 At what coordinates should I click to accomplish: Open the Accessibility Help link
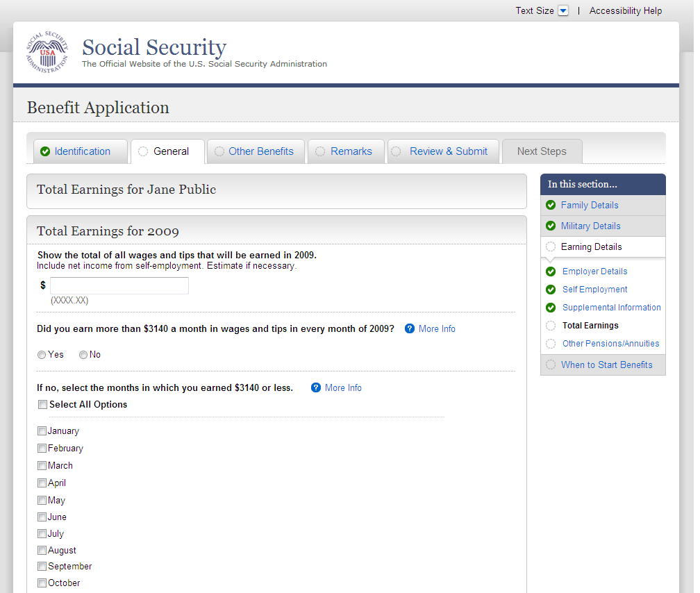pos(625,10)
